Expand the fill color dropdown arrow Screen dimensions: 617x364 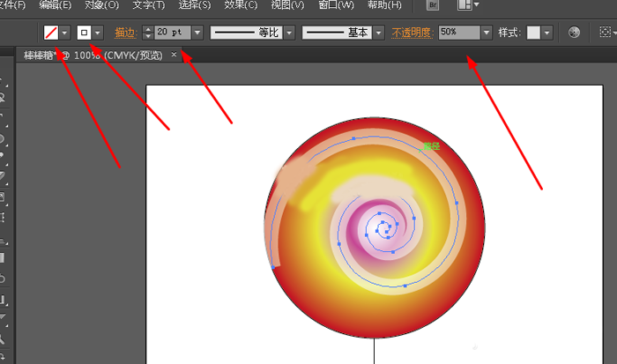[x=64, y=33]
